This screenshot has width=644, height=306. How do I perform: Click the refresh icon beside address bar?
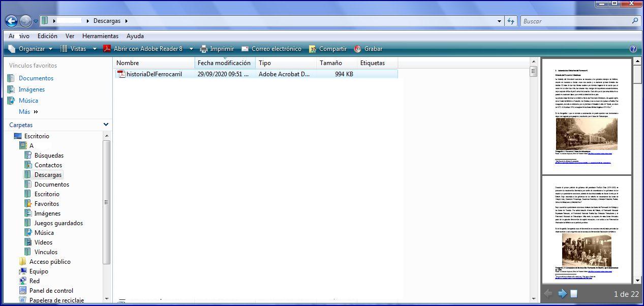click(x=511, y=21)
